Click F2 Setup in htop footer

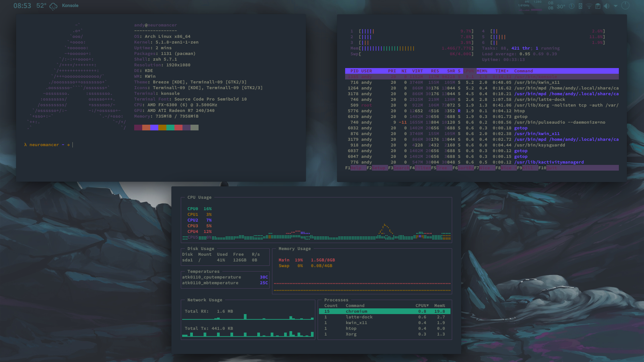pos(377,168)
